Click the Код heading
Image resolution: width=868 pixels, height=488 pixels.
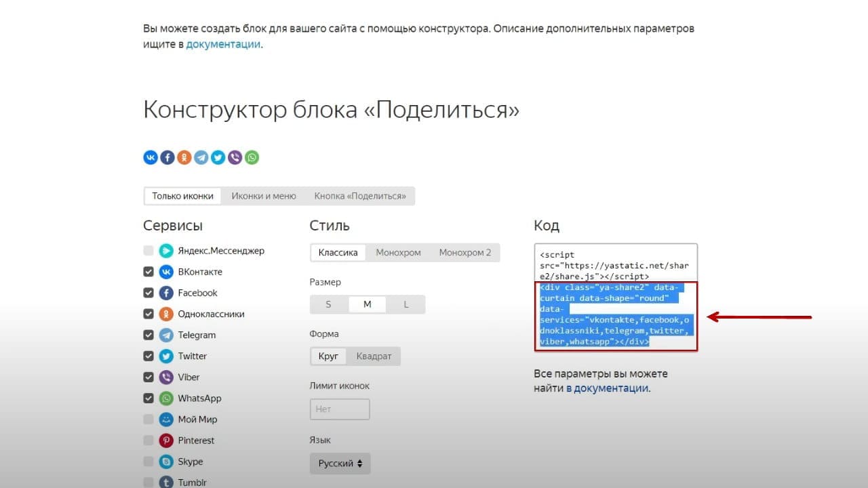pos(547,226)
